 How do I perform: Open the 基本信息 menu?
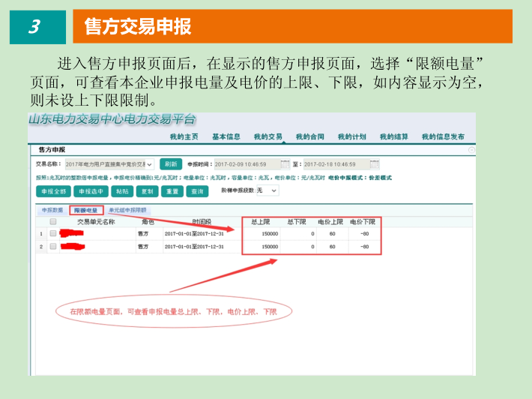click(x=226, y=137)
